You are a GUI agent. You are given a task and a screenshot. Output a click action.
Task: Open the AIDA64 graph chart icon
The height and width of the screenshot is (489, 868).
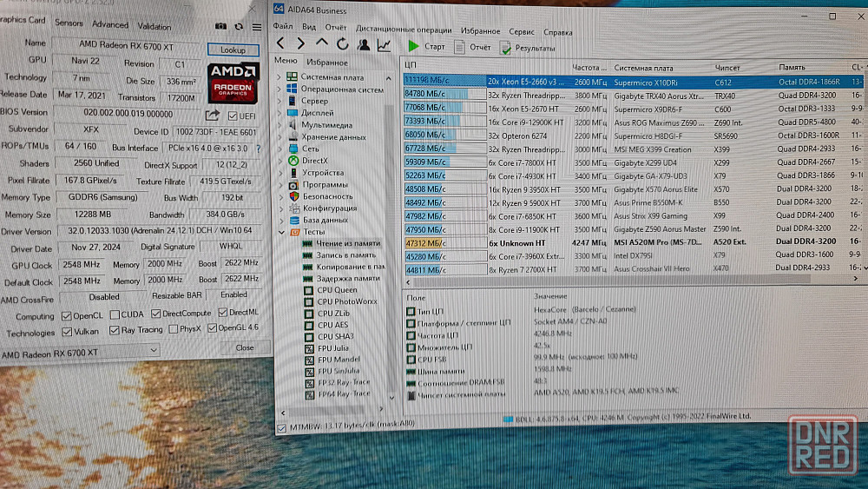click(385, 44)
